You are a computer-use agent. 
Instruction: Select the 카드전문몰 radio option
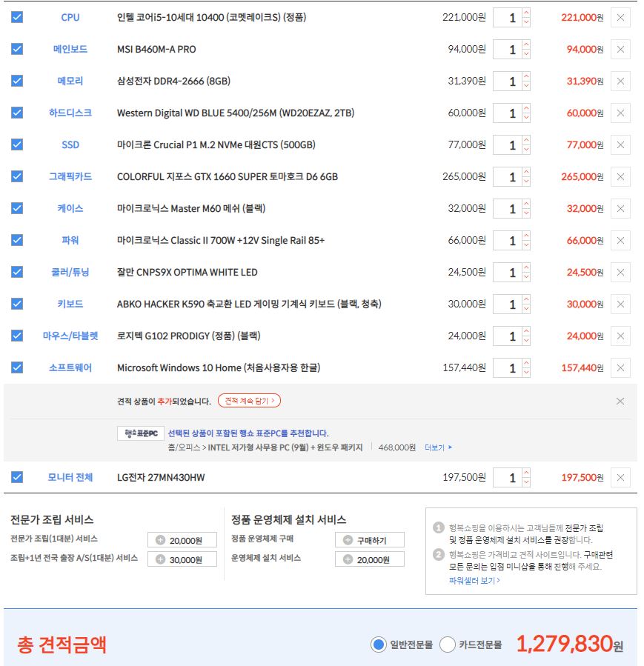pyautogui.click(x=448, y=645)
